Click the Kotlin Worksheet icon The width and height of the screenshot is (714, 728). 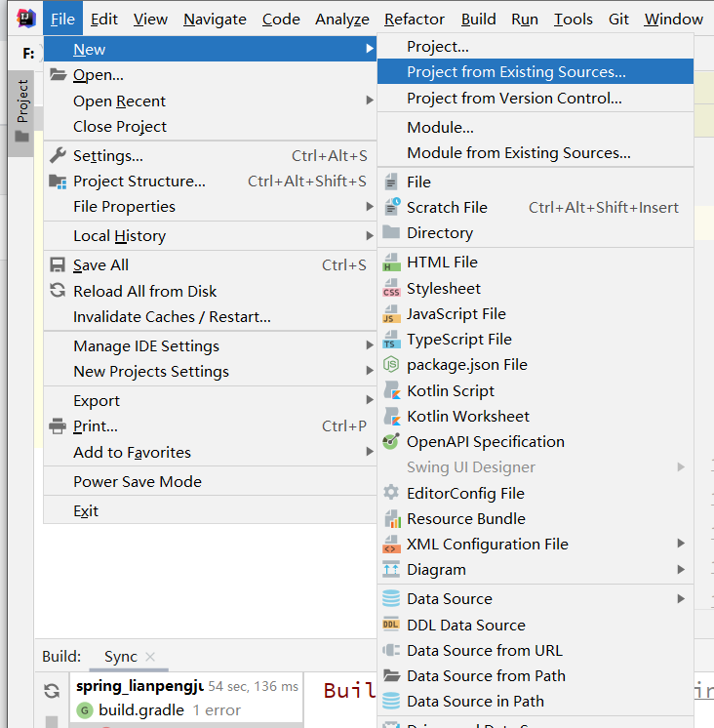[x=392, y=416]
